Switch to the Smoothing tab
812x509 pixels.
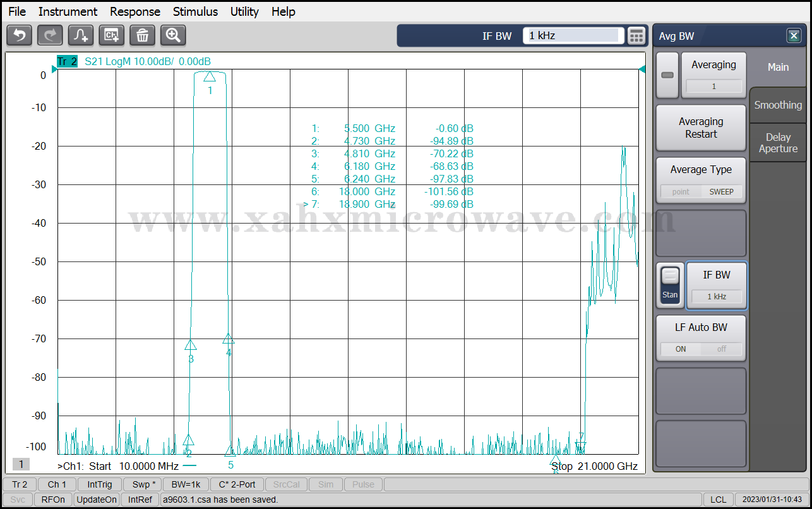[x=778, y=105]
